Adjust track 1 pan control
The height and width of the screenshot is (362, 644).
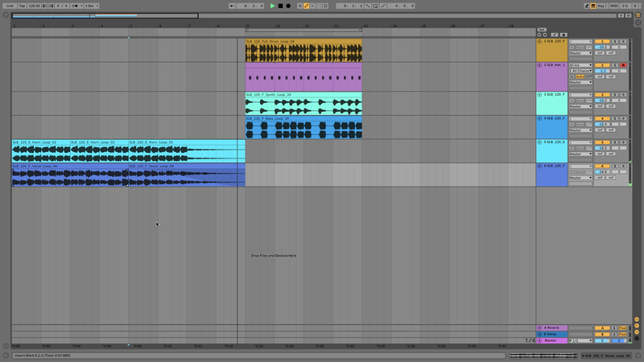[619, 47]
